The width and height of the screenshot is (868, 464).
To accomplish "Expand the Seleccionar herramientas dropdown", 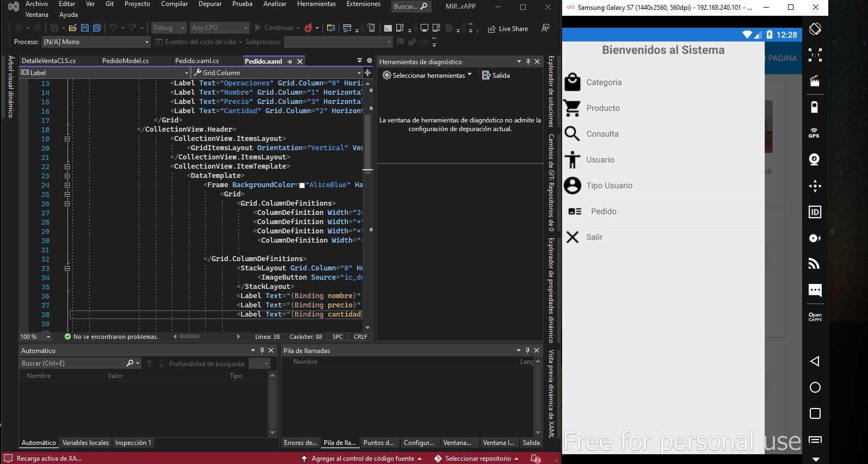I will [x=427, y=76].
